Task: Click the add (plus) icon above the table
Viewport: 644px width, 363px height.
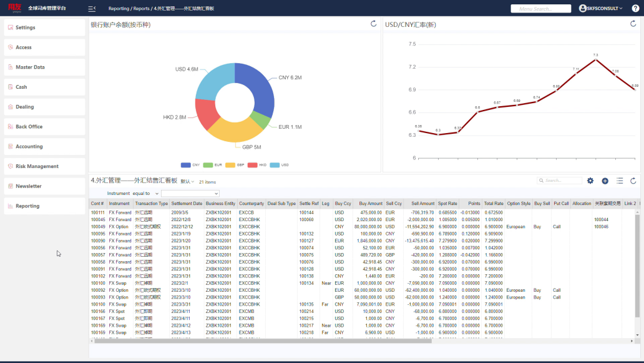Action: pos(605,181)
